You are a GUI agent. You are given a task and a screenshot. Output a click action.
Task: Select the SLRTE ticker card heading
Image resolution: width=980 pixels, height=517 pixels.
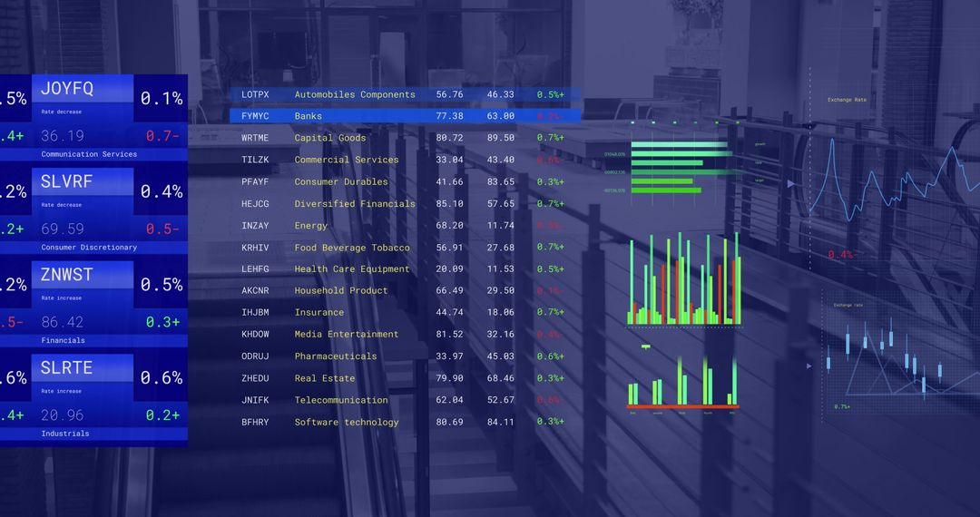coord(66,367)
